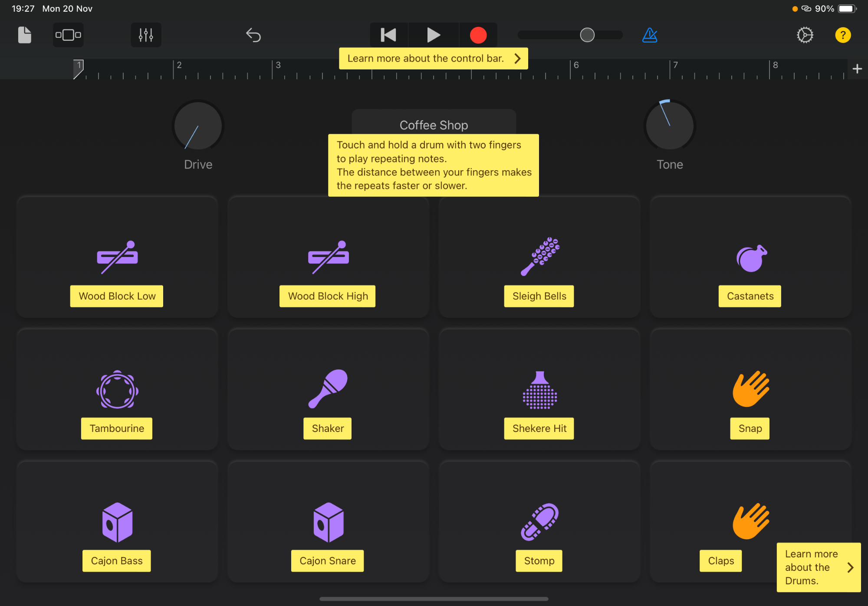Click bar 6 on the ruler

(576, 65)
